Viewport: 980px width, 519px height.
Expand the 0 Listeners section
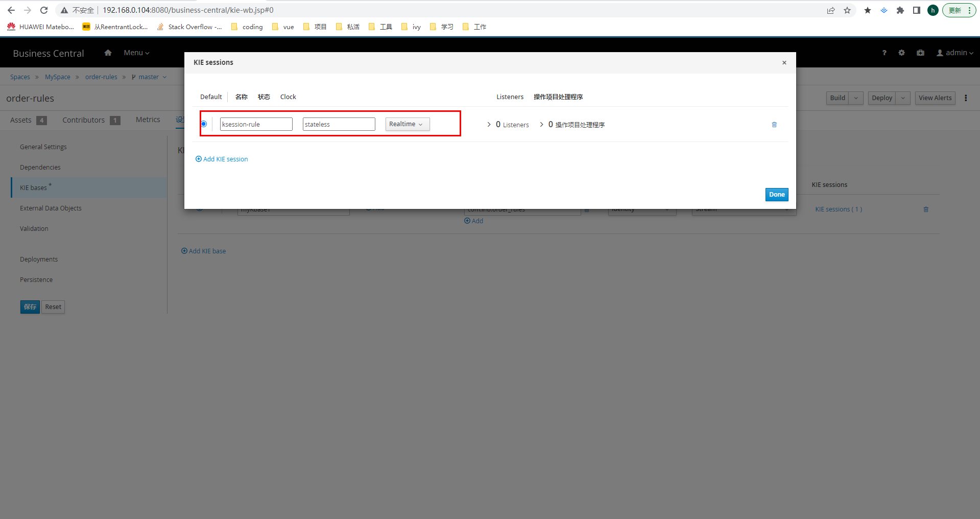click(508, 125)
